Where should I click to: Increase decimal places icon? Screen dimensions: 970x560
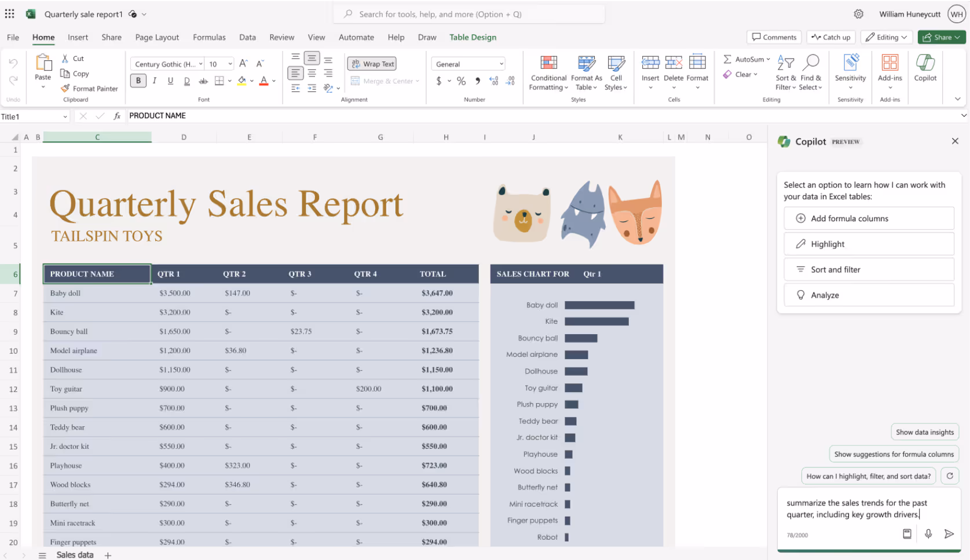(493, 81)
